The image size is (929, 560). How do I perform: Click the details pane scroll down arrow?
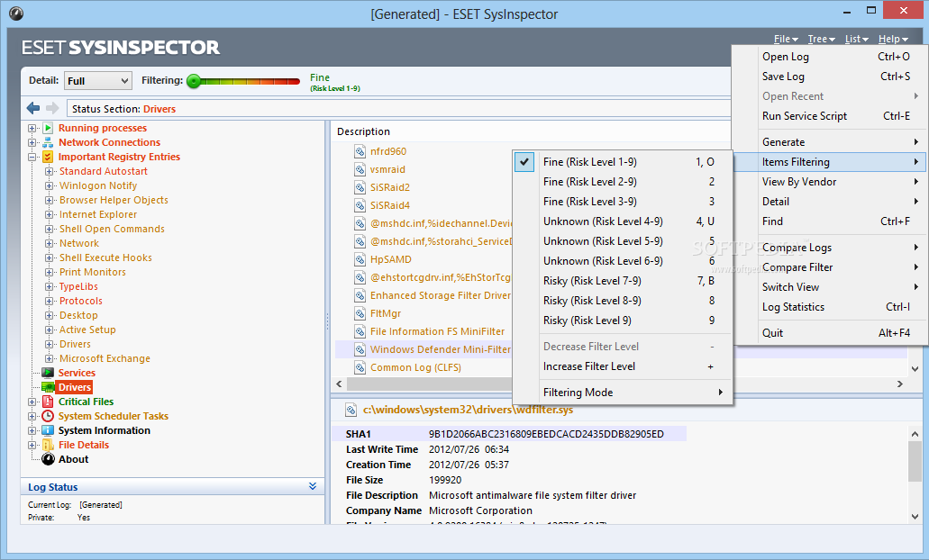pyautogui.click(x=915, y=517)
